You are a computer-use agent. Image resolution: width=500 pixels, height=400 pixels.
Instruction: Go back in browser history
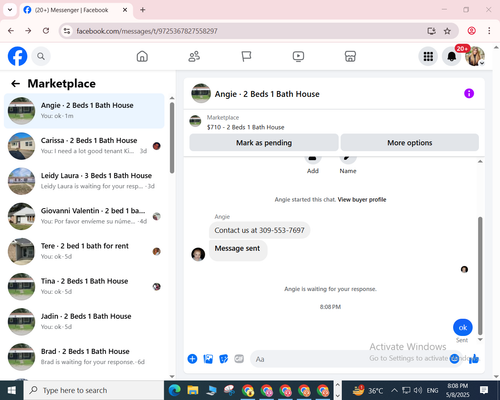point(11,31)
